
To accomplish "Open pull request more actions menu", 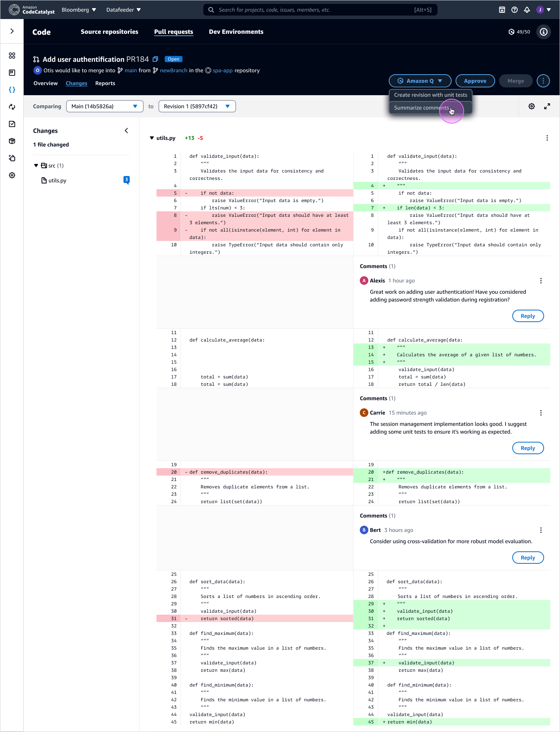I will coord(543,81).
